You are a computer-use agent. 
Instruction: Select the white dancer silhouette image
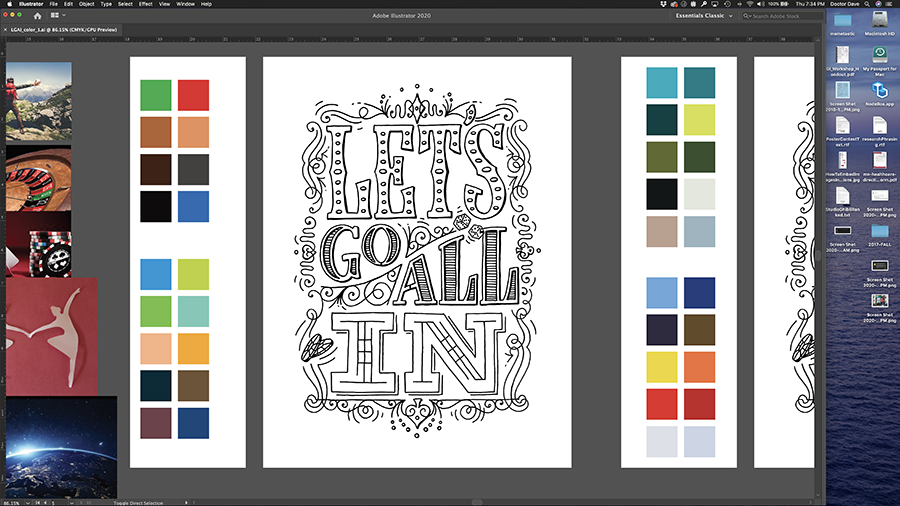coord(52,337)
